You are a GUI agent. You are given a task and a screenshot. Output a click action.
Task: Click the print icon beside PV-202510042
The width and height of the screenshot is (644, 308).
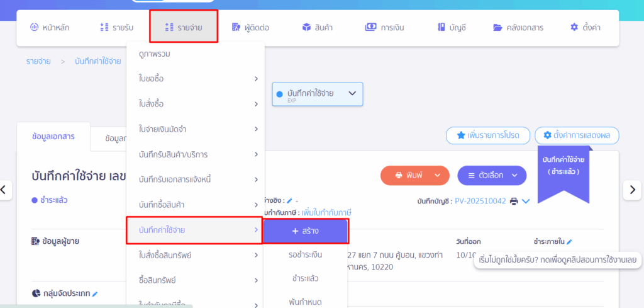[x=514, y=201]
